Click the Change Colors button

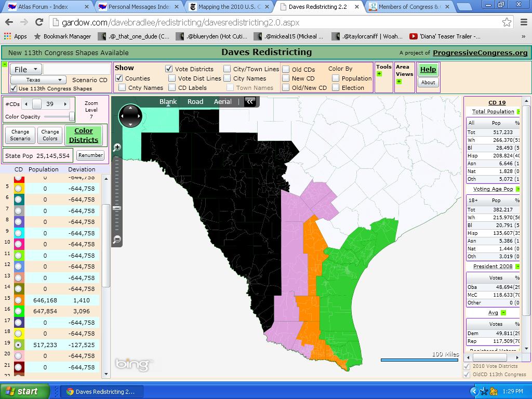50,135
